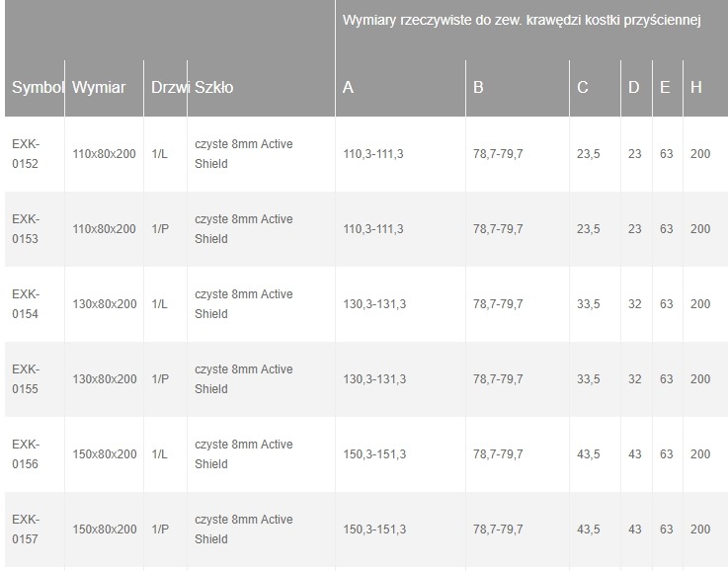
Task: Select the EXK-0154 symbol cell
Action: [26, 304]
